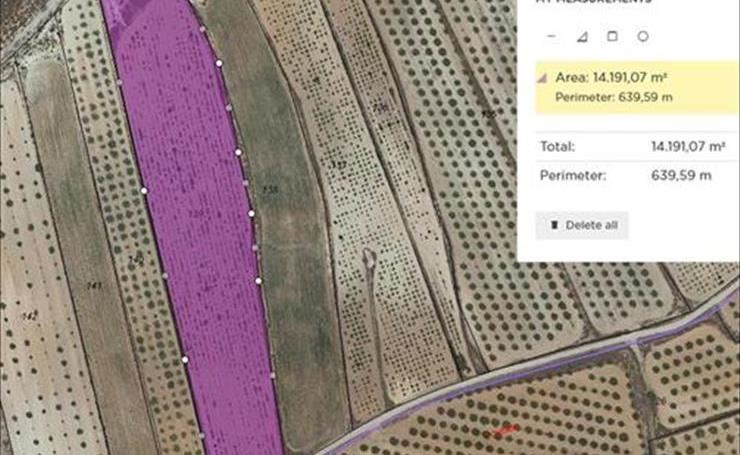Viewport: 740px width, 455px height.
Task: Click parcel label 142 on the map
Action: (29, 316)
